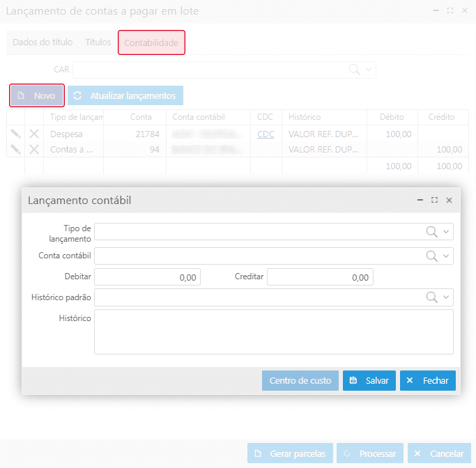
Task: Select the Títulos tab
Action: [x=98, y=42]
